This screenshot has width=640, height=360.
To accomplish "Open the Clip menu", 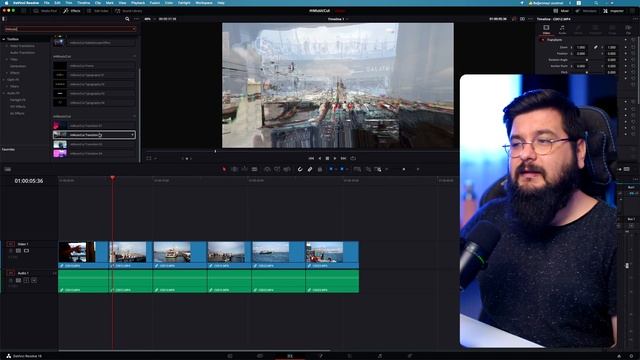I will tap(98, 3).
